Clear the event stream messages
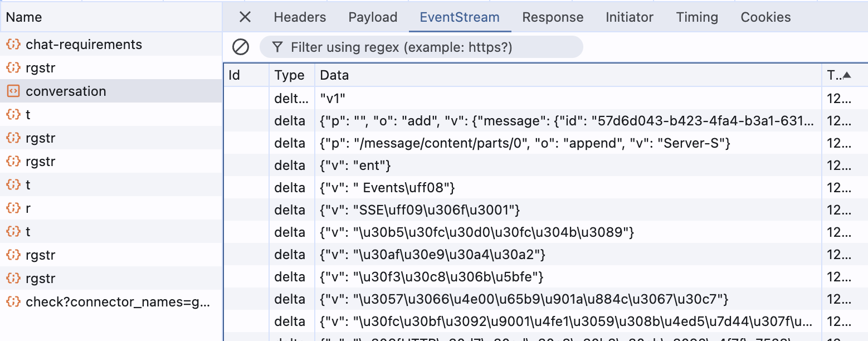 pyautogui.click(x=241, y=47)
